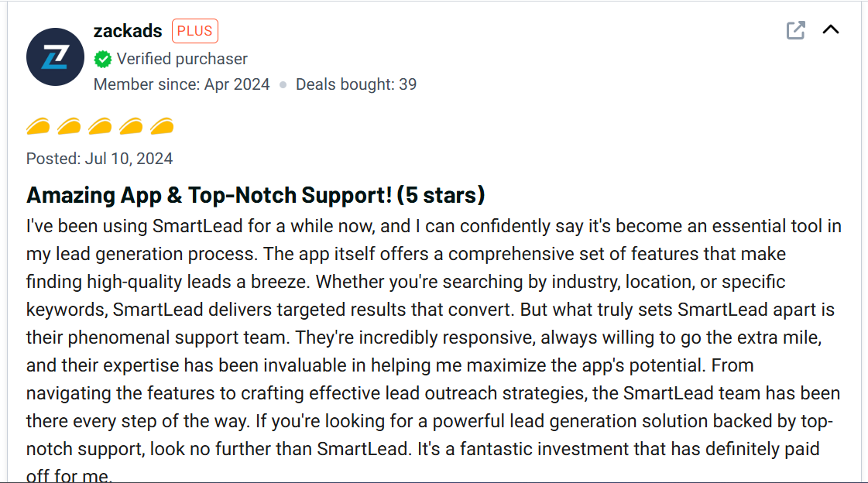Click the green verified checkmark icon
Image resolution: width=868 pixels, height=483 pixels.
103,59
